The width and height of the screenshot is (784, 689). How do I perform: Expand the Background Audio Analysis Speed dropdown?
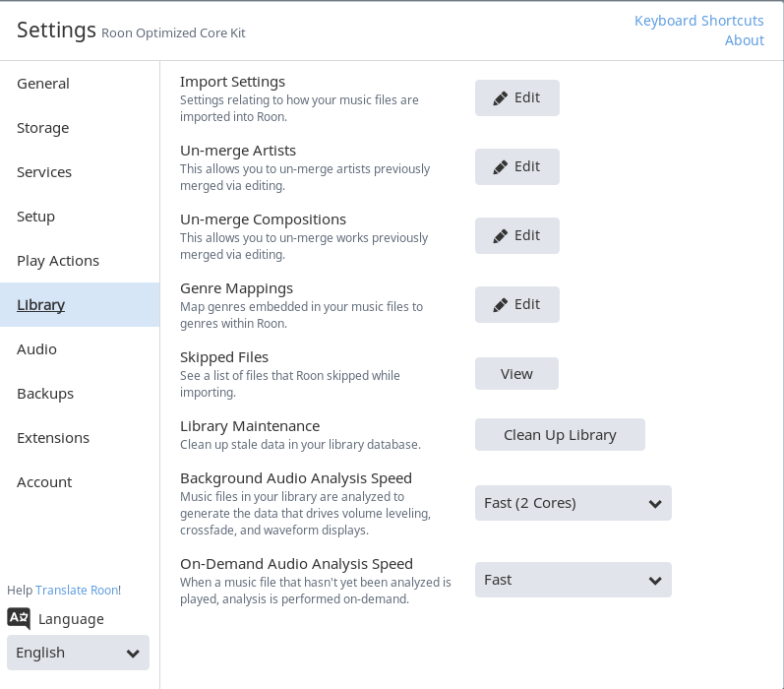tap(573, 503)
